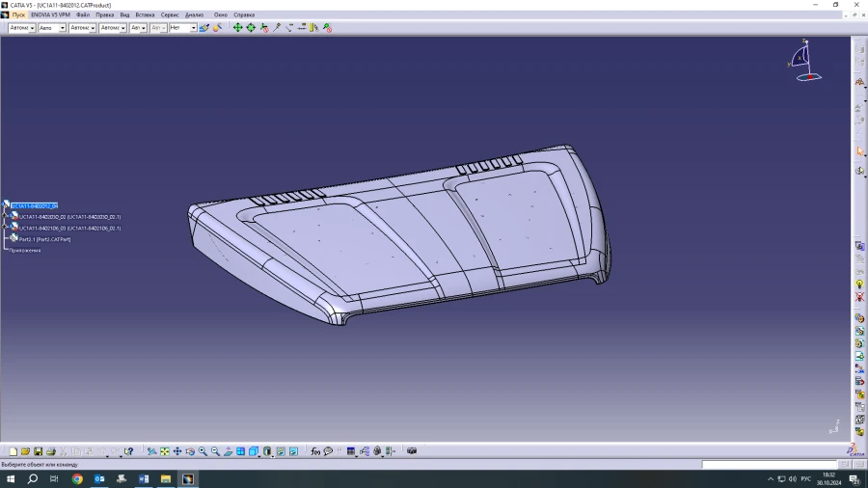Click the 'Пуск' start menu button
This screenshot has height=488, width=868.
coord(18,14)
